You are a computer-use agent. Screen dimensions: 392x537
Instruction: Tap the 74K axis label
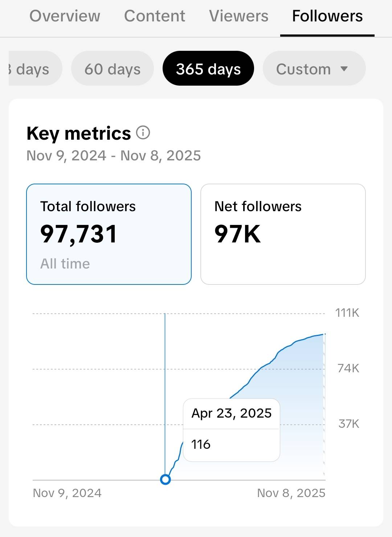click(348, 368)
